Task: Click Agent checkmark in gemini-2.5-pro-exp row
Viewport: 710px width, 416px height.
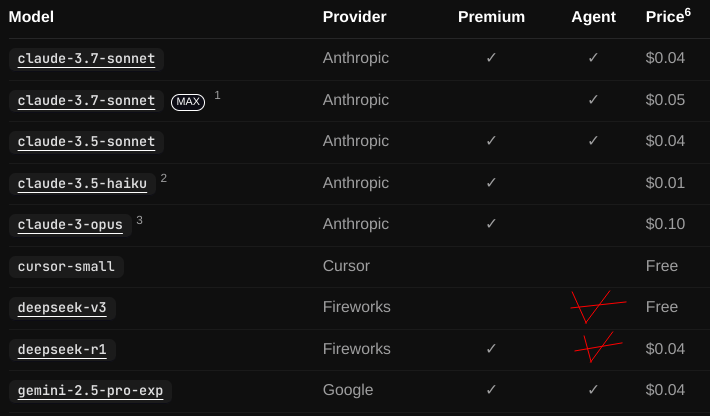Action: pos(593,390)
